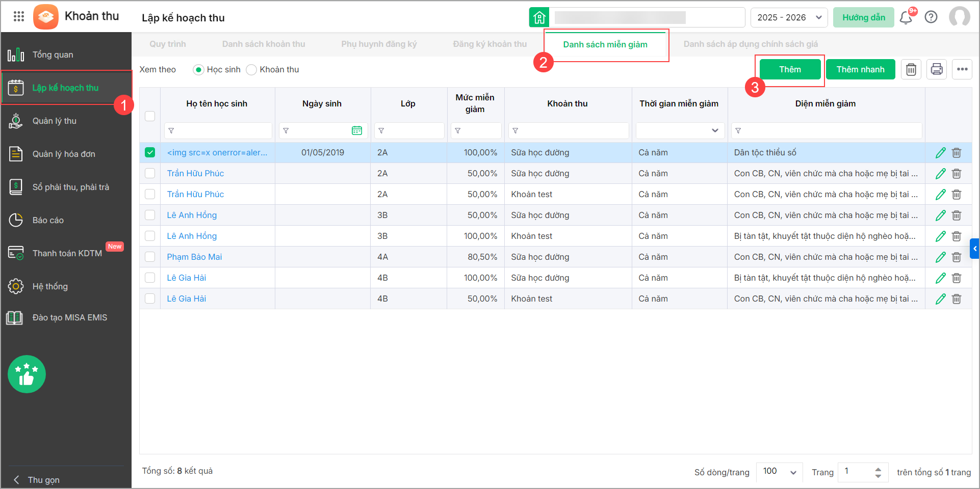Switch to the Đăng ký khoản thu tab

click(x=490, y=44)
